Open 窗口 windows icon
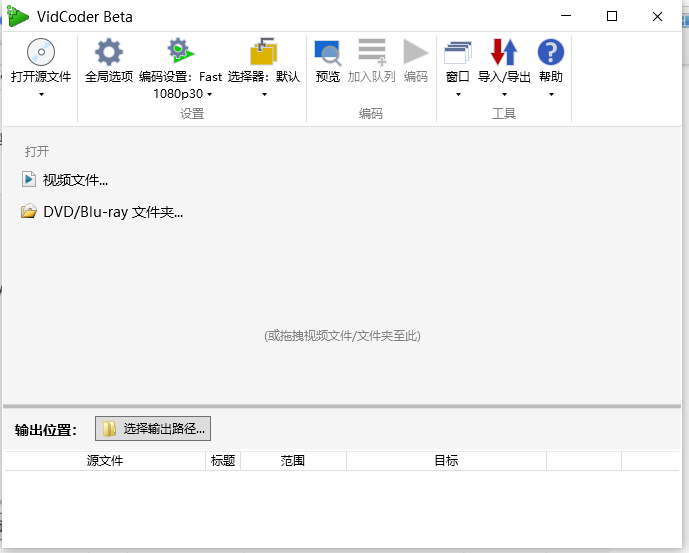The height and width of the screenshot is (553, 689). point(458,52)
